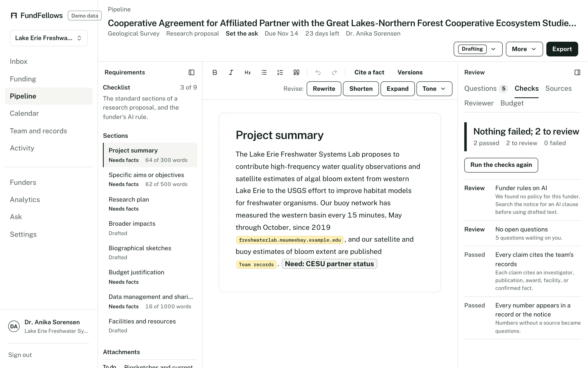Switch to the Budget tab
The image size is (588, 368).
pos(512,103)
